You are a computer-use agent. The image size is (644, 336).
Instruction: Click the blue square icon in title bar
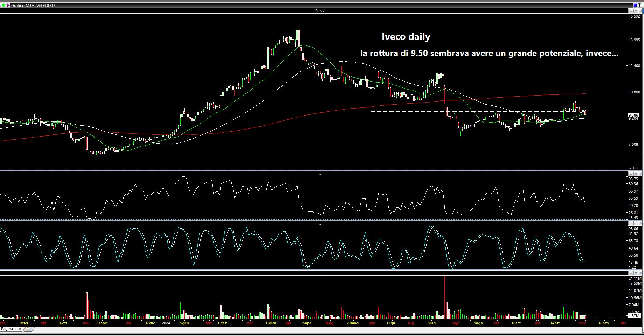point(635,5)
